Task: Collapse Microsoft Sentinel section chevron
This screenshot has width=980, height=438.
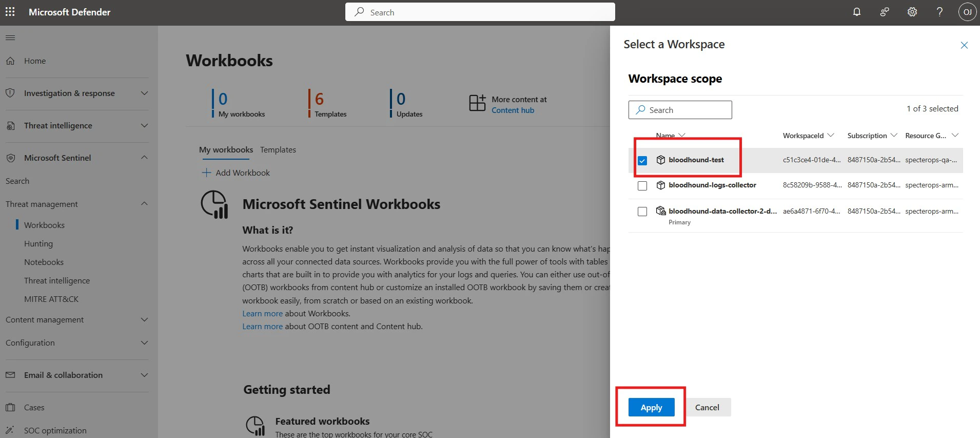Action: click(144, 157)
